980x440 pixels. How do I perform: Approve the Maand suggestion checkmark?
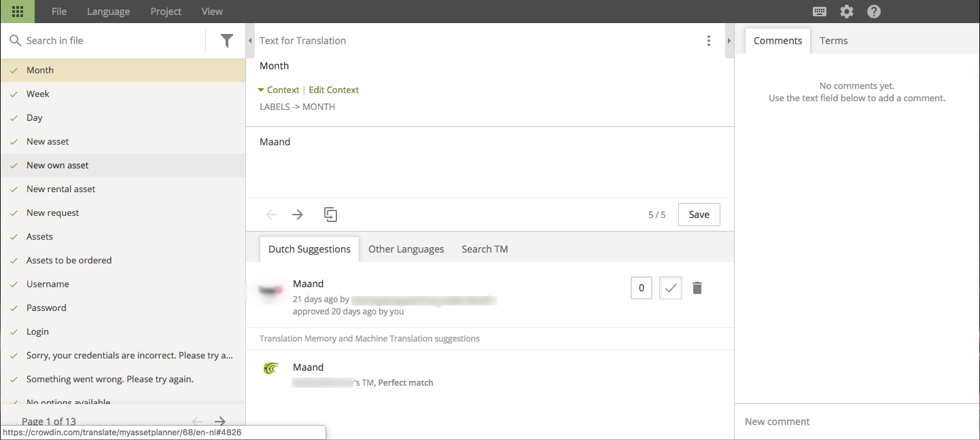coord(671,288)
